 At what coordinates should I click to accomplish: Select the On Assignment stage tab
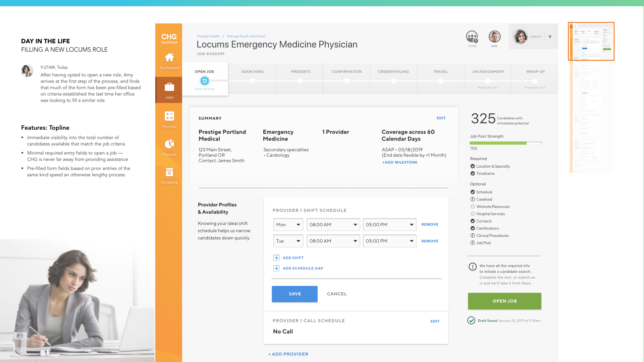point(488,78)
